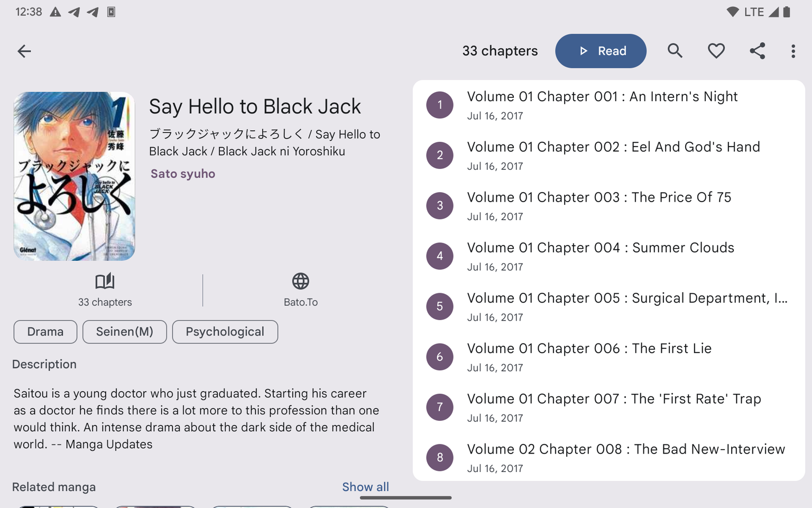Show all related manga
This screenshot has width=812, height=508.
(365, 487)
